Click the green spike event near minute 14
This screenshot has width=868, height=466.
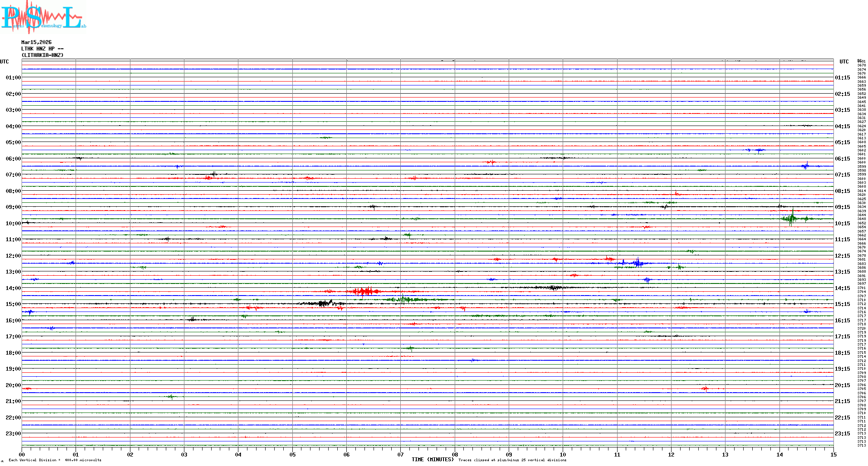(792, 219)
